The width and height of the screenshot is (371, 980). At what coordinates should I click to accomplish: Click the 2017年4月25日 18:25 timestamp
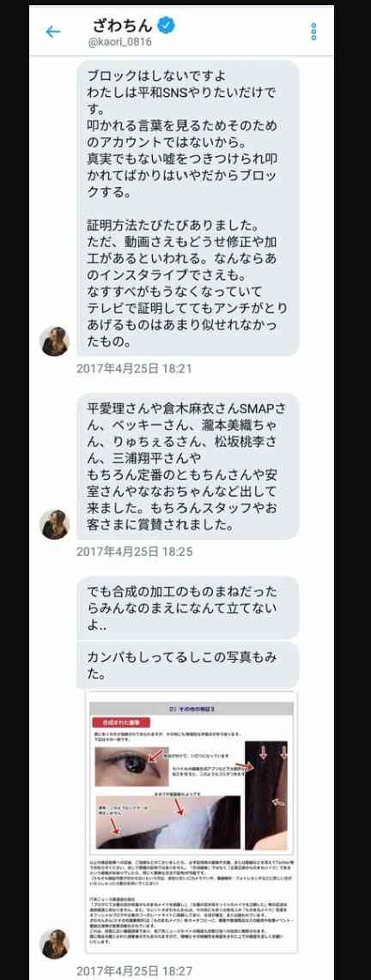click(134, 552)
